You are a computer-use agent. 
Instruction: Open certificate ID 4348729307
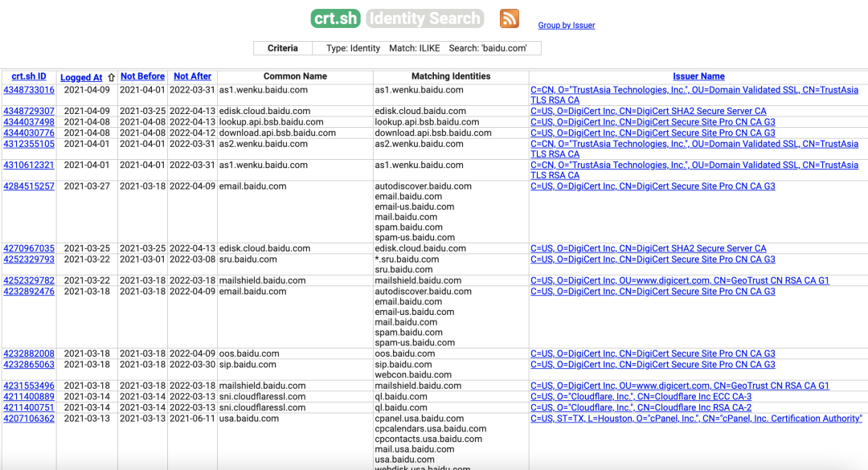click(29, 111)
